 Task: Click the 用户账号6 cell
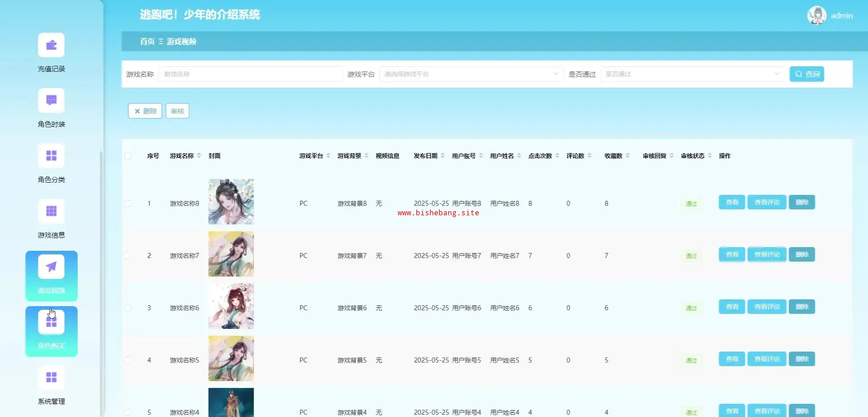pyautogui.click(x=466, y=308)
